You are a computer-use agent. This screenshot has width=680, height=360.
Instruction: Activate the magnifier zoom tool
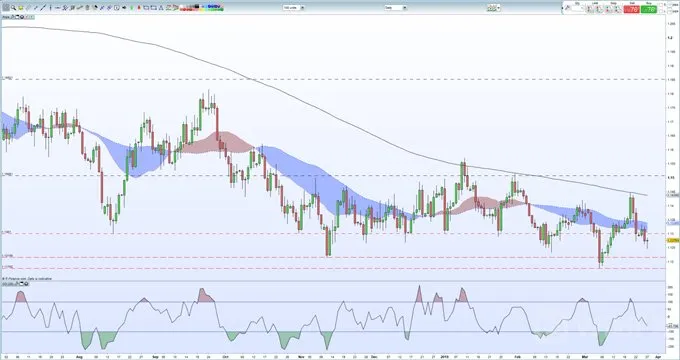click(x=13, y=8)
